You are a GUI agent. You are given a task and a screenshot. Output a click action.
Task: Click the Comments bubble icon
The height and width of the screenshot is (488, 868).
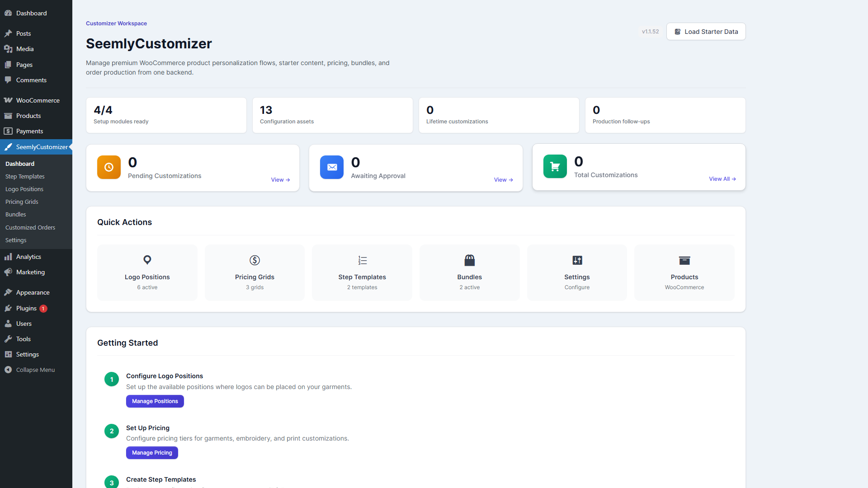8,80
